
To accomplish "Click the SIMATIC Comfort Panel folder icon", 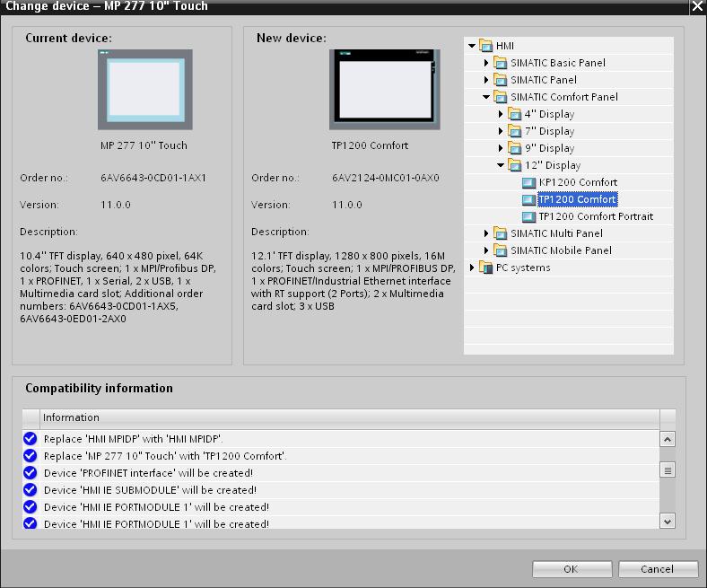I will click(500, 97).
